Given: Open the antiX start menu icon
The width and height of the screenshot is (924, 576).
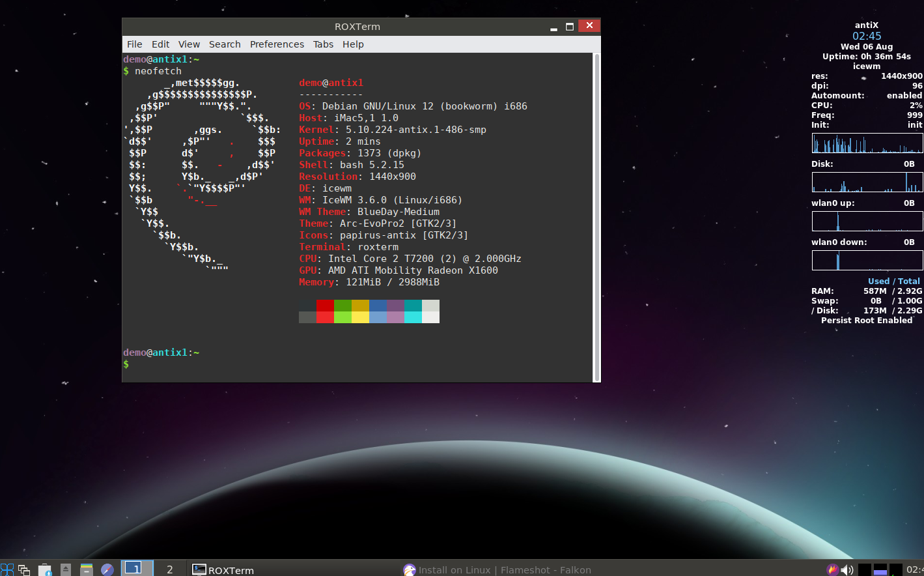Looking at the screenshot, I should click(x=7, y=569).
